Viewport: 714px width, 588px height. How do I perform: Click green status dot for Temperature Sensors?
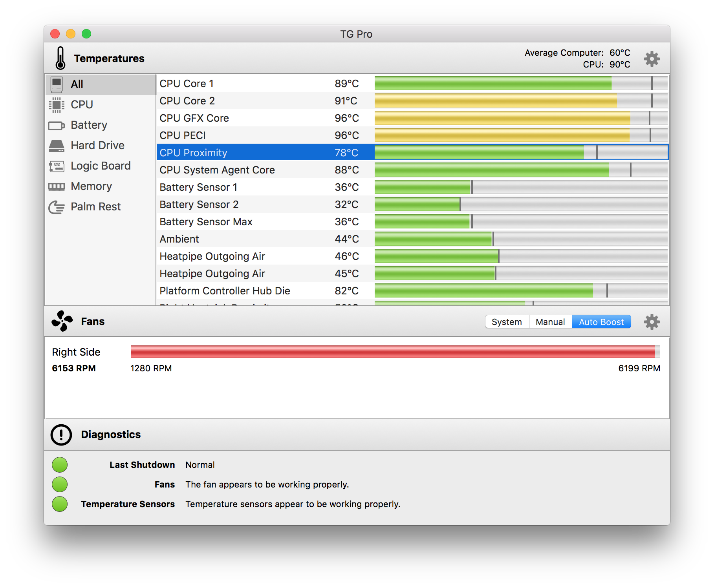(60, 504)
